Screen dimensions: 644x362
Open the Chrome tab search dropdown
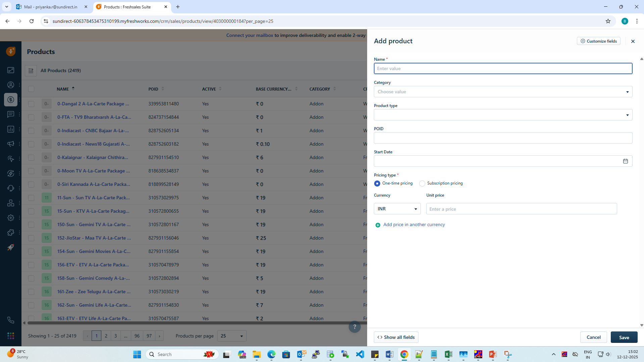pyautogui.click(x=7, y=7)
